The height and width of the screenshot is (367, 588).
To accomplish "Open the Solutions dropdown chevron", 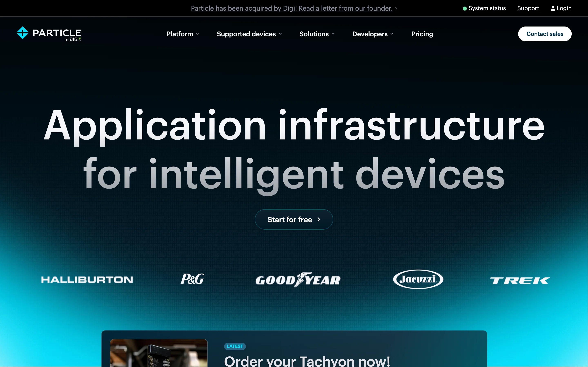I will (x=333, y=34).
